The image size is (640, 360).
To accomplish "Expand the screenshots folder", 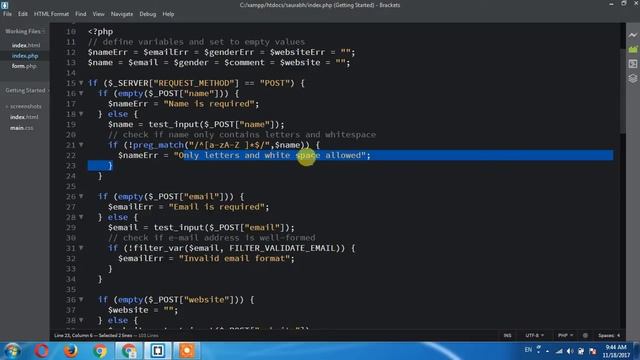I will pos(23,106).
